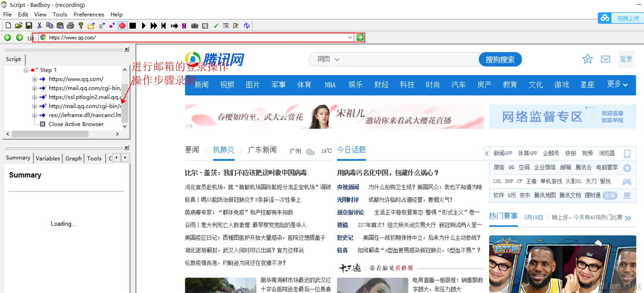The height and width of the screenshot is (293, 644).
Task: Click the Copy icon in the toolbar
Action: click(50, 26)
